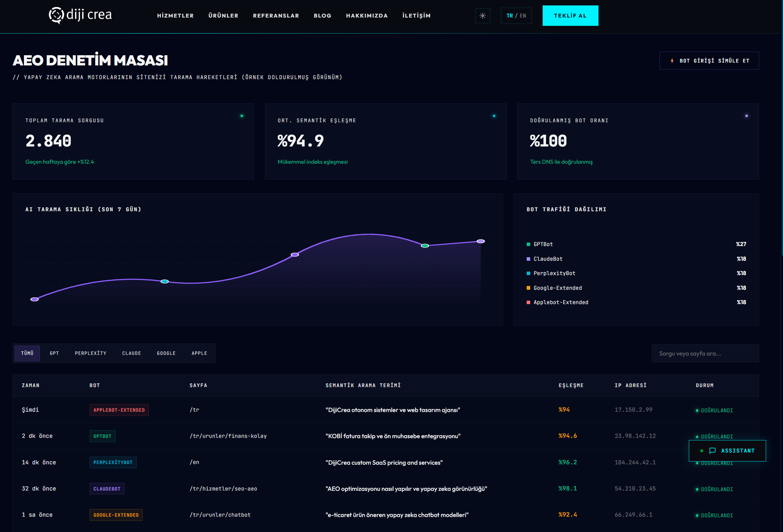Go to REFERANSLAR page
The image size is (783, 532).
pos(276,16)
